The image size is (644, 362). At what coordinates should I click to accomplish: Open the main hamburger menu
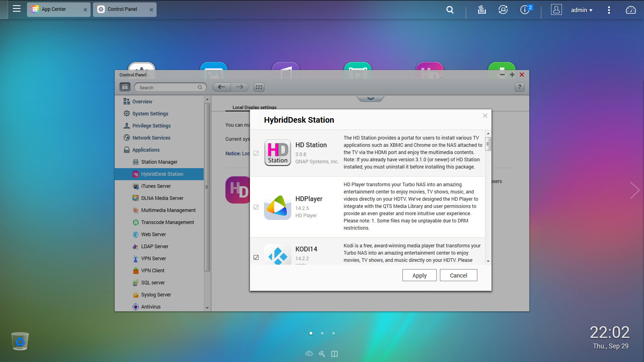[x=17, y=8]
